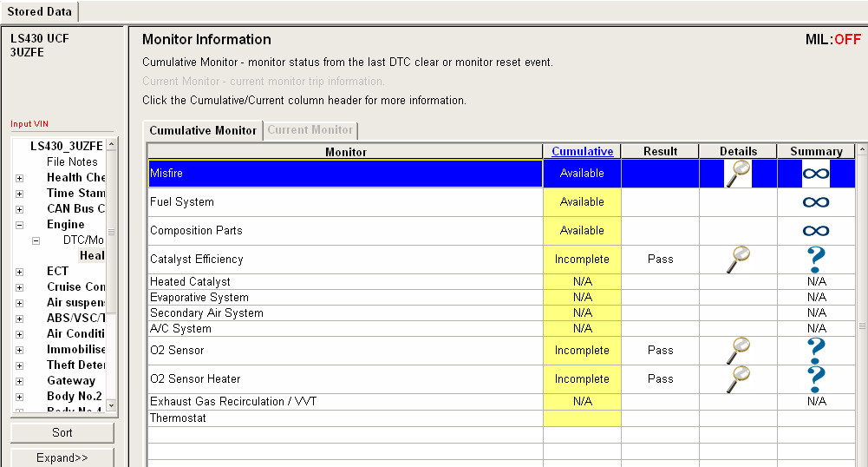Screen dimensions: 868x467
Task: Open Misfire details magnifying glass
Action: coord(738,173)
